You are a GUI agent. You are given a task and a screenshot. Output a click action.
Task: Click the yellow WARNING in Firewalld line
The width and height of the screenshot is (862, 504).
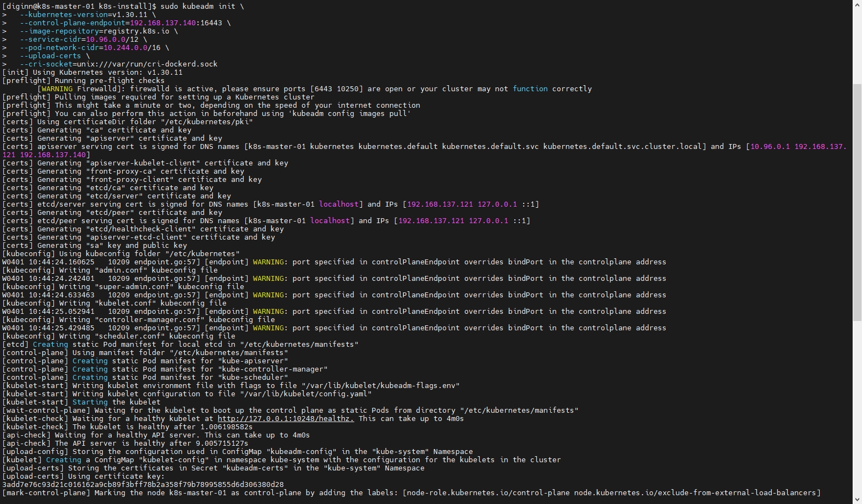(x=57, y=89)
